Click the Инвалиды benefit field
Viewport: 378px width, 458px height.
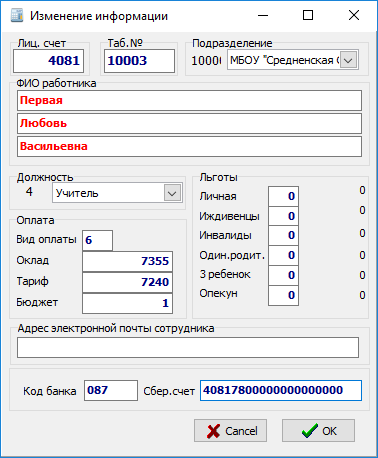pyautogui.click(x=283, y=236)
